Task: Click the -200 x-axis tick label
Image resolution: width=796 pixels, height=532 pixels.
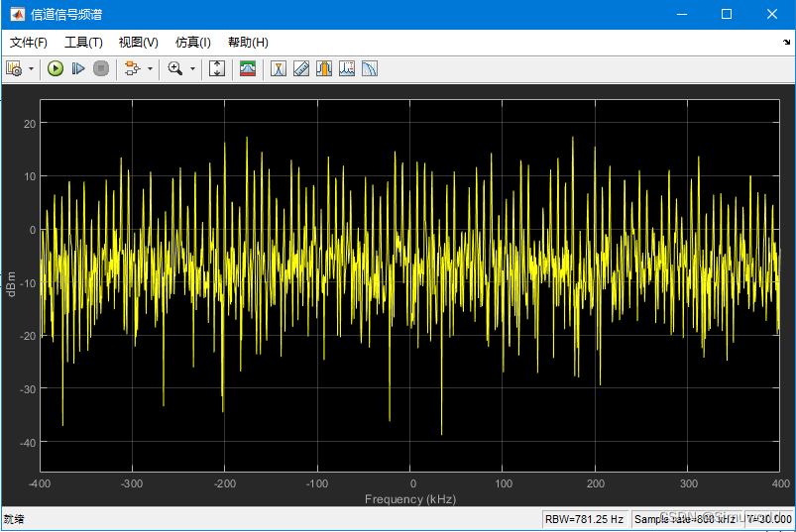Action: [x=224, y=483]
